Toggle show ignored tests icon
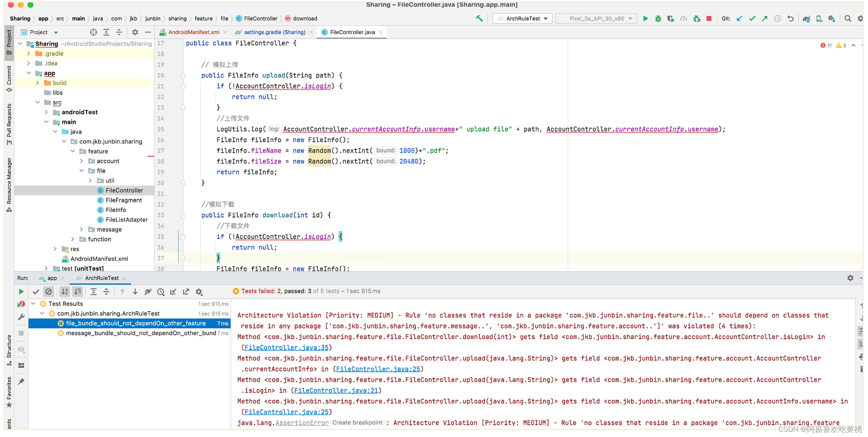 click(49, 292)
